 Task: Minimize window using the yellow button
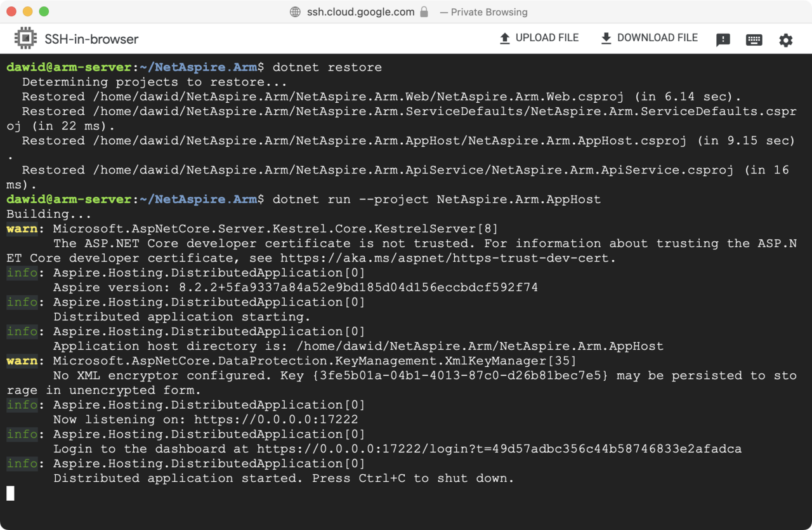tap(27, 11)
